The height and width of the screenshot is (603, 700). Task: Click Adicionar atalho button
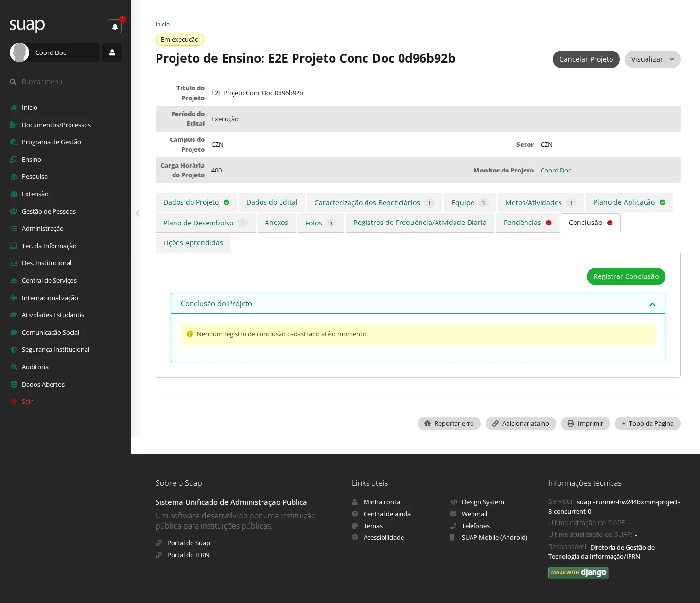click(x=521, y=424)
